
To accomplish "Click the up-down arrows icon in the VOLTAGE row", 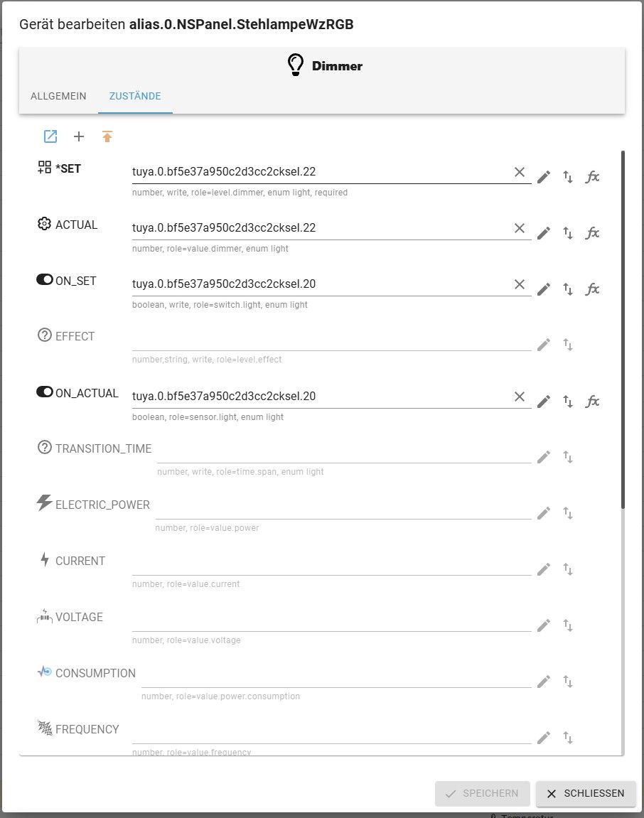I will coord(568,625).
